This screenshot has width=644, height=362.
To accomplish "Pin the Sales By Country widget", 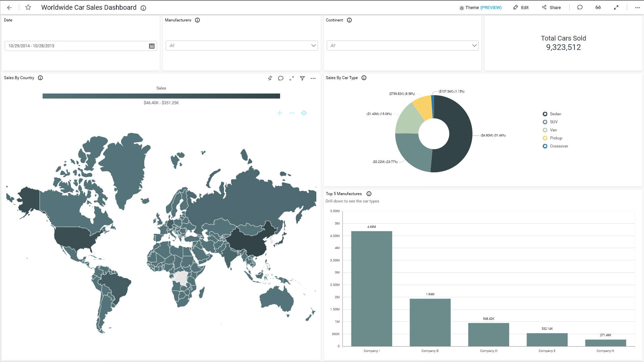I will 270,78.
